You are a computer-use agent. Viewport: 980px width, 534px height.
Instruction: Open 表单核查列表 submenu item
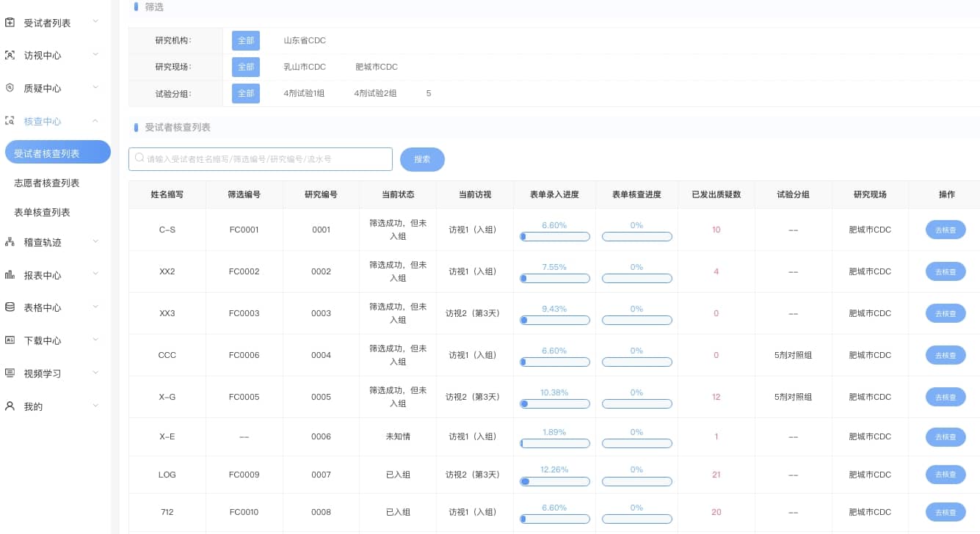(x=43, y=212)
